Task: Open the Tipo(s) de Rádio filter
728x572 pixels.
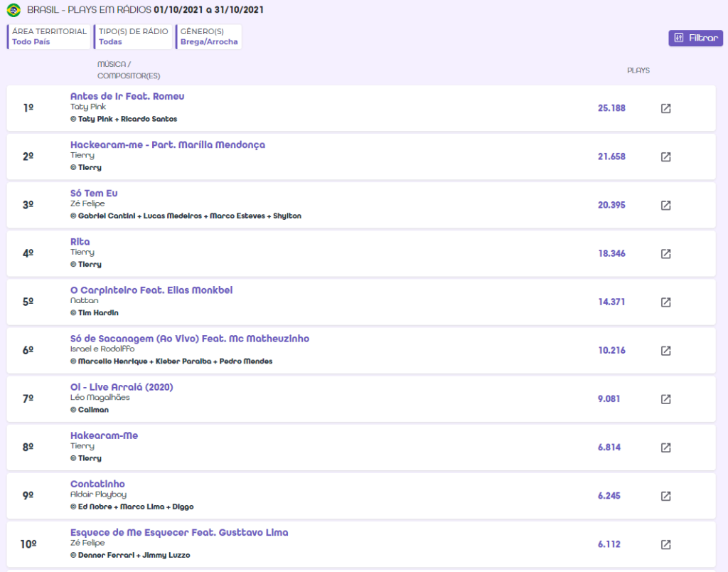Action: pos(134,37)
